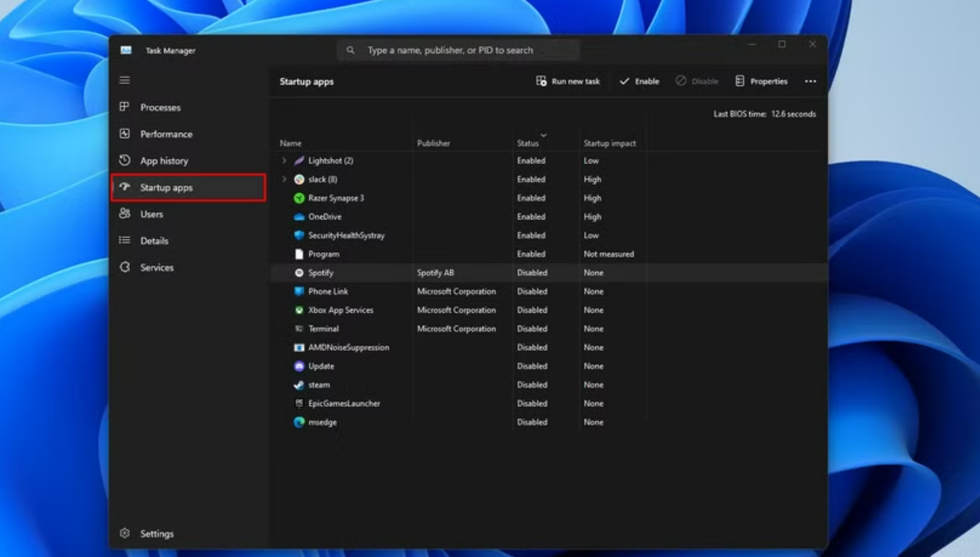Click the Lightshot feather icon

pos(299,161)
